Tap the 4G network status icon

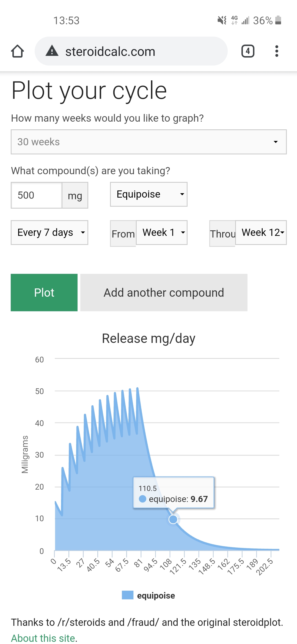234,20
